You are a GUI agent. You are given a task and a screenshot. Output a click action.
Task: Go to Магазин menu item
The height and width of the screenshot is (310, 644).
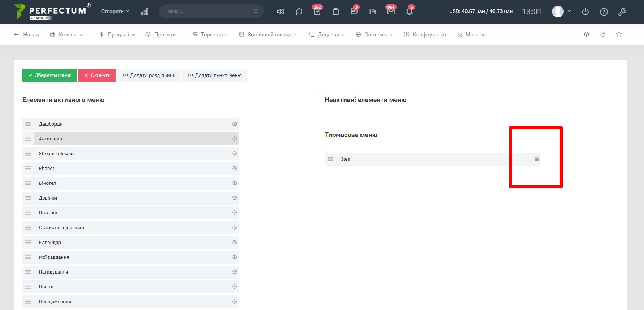[472, 35]
